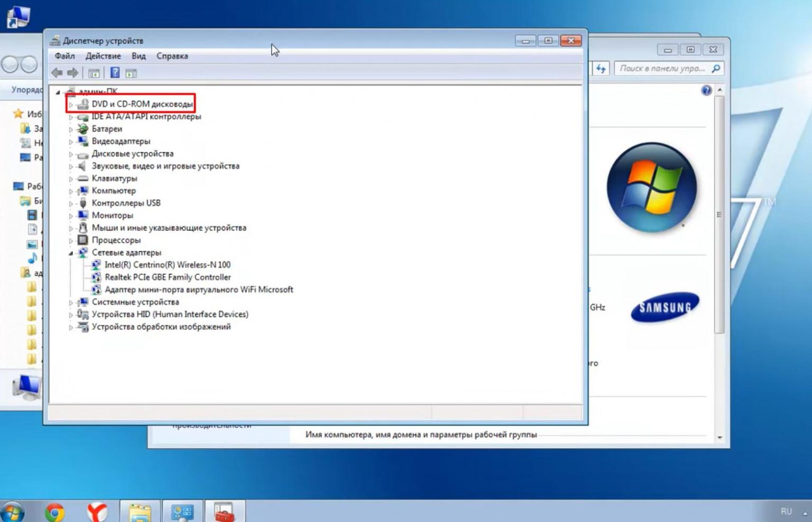Viewport: 812px width, 522px height.
Task: Click the Forward arrow in Device Manager toolbar
Action: point(73,73)
